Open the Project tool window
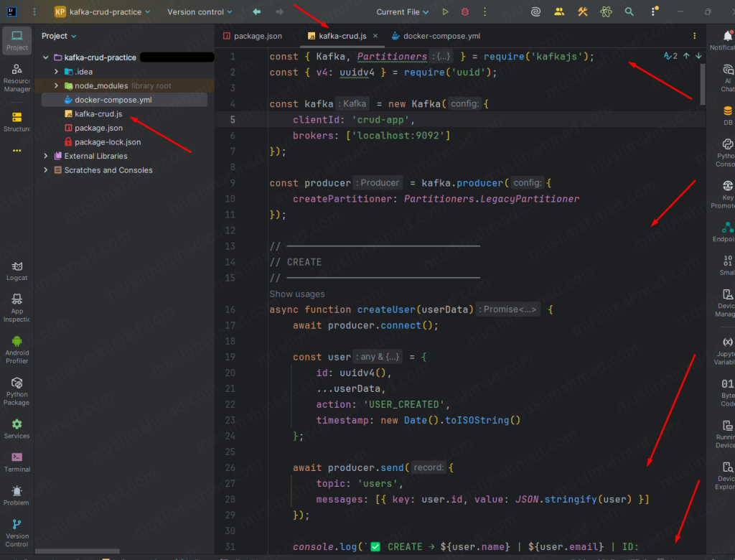The image size is (735, 560). point(17,40)
